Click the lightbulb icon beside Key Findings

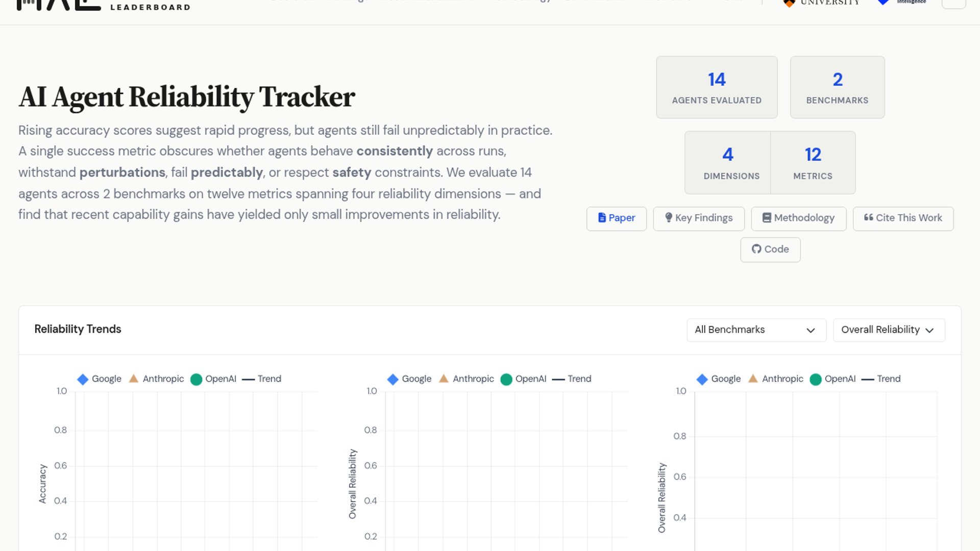point(668,218)
